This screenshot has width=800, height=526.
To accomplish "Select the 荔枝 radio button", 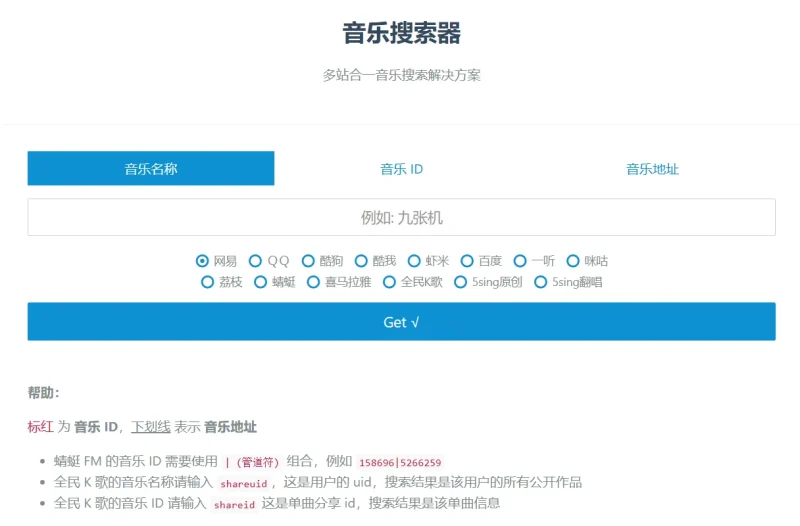I will tap(207, 282).
